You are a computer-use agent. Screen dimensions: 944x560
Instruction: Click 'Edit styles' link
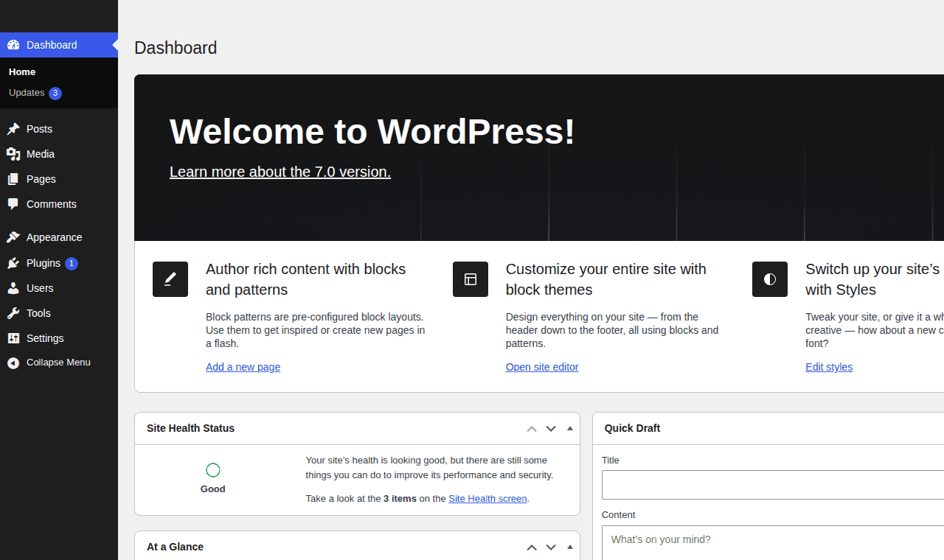pos(829,367)
